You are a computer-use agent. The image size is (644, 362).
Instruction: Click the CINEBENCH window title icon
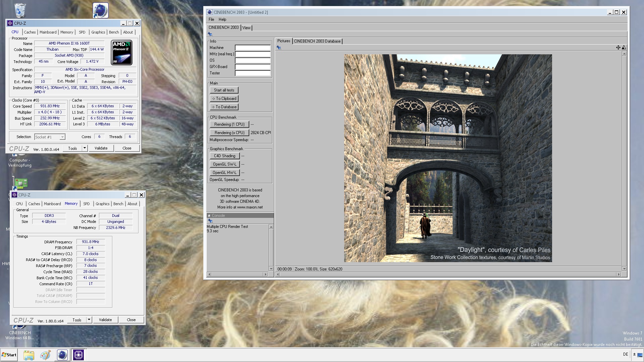[x=210, y=12]
